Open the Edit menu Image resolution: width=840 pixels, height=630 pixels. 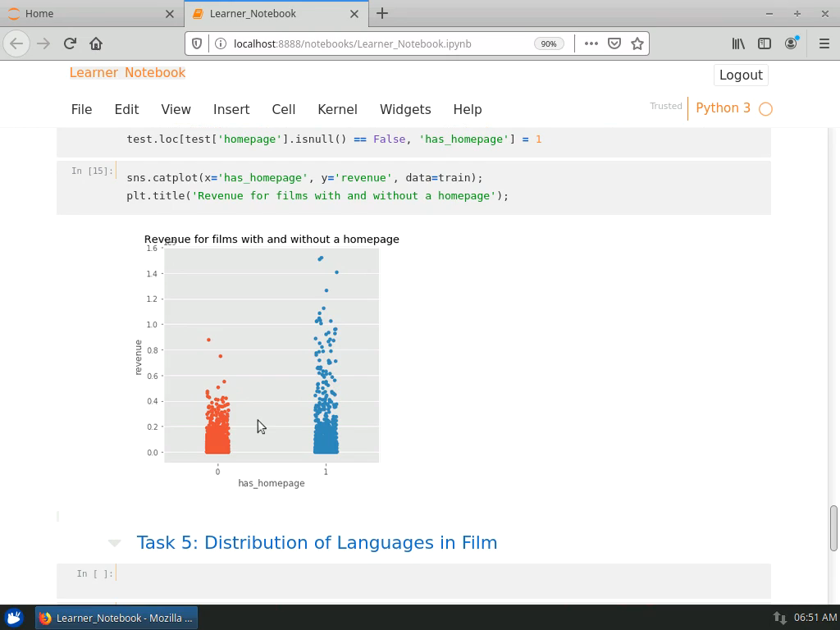click(126, 109)
